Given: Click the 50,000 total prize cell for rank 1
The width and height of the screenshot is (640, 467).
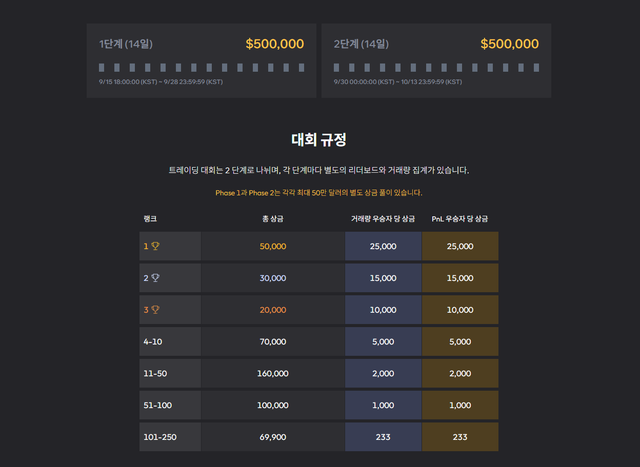Looking at the screenshot, I should [272, 246].
